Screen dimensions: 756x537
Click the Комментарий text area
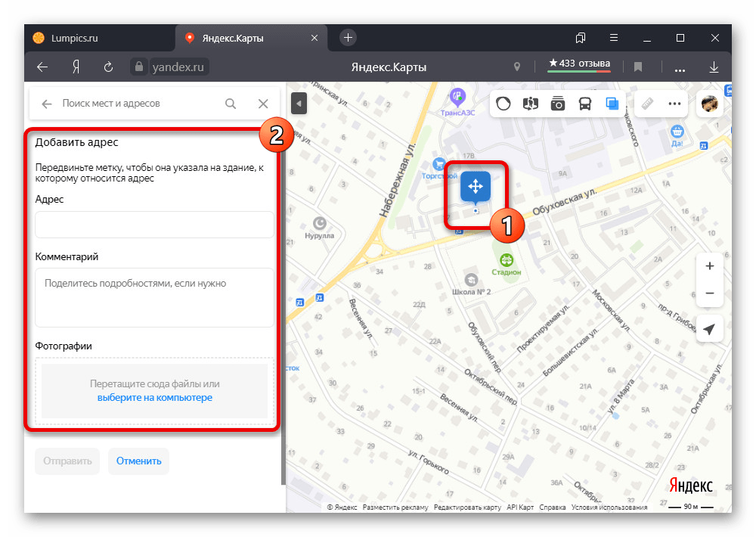[x=154, y=297]
